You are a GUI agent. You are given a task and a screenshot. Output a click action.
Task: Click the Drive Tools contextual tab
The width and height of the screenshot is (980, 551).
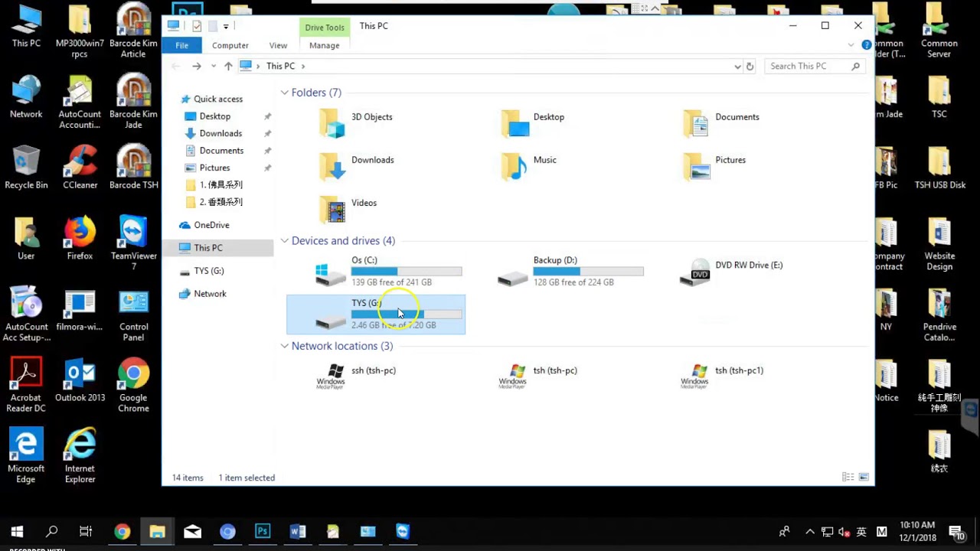pyautogui.click(x=325, y=28)
